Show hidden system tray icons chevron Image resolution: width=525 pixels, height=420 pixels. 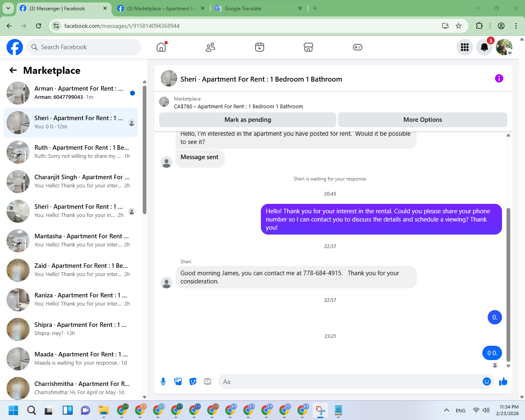(x=447, y=410)
